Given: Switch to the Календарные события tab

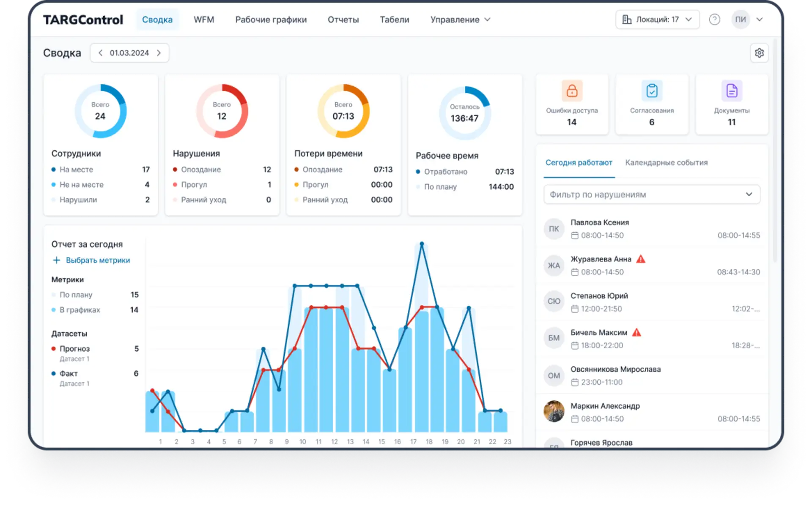Looking at the screenshot, I should [667, 162].
